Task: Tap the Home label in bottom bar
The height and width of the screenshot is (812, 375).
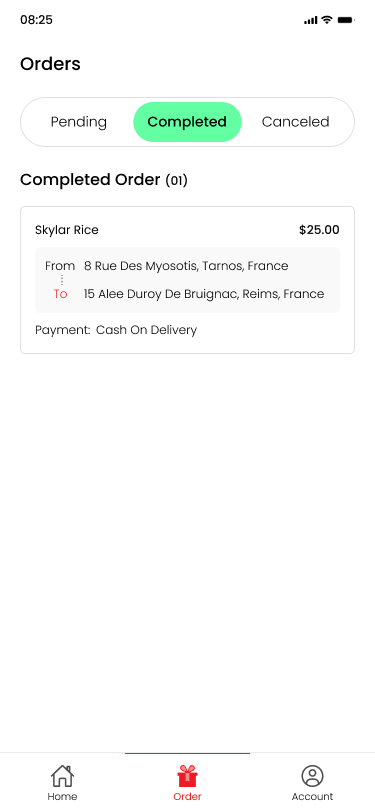Action: (62, 796)
